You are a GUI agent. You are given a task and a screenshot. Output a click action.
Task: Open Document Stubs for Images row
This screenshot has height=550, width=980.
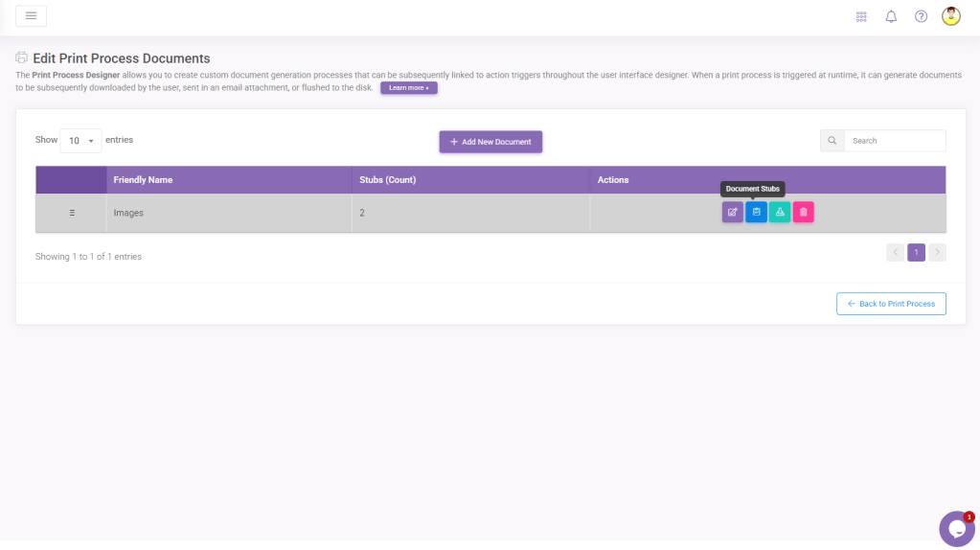pyautogui.click(x=756, y=212)
